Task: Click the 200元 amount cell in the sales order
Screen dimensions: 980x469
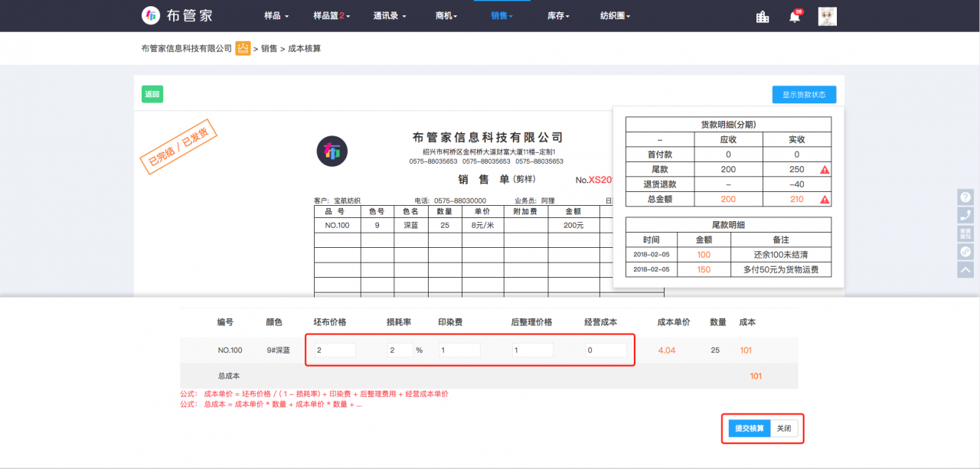Action: pos(573,225)
